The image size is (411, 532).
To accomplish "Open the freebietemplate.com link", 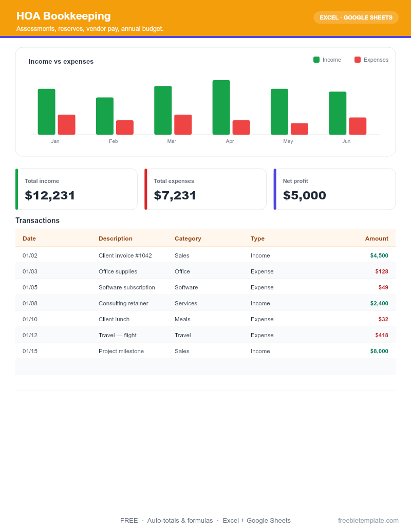I will (368, 521).
